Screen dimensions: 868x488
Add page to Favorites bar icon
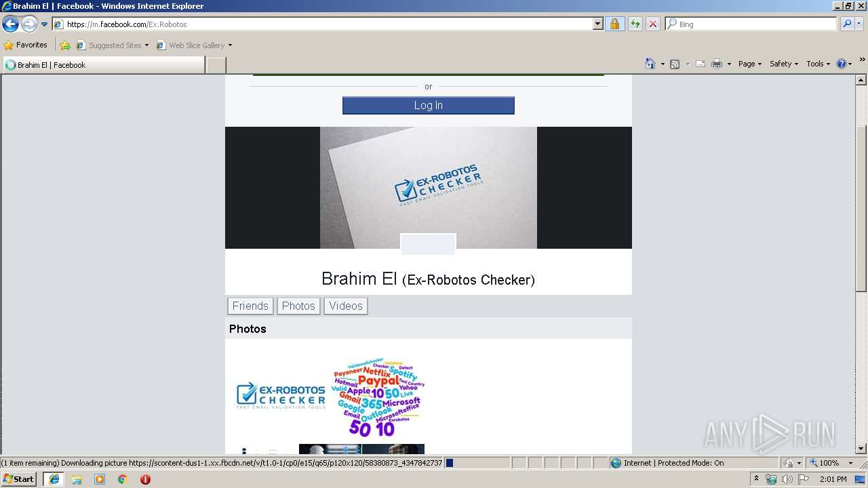(x=65, y=45)
